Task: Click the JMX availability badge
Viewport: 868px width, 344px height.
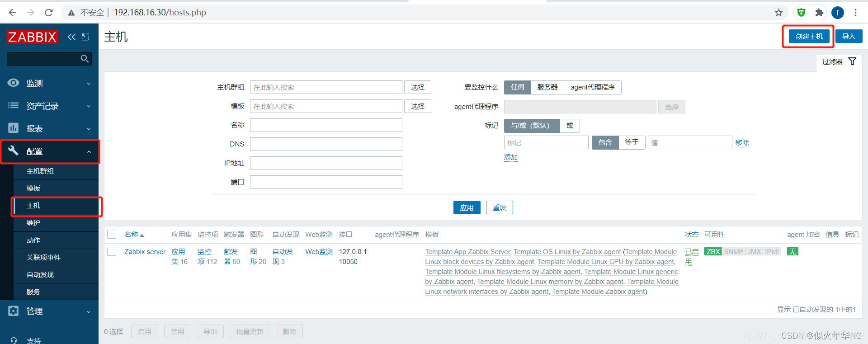Action: coord(754,251)
